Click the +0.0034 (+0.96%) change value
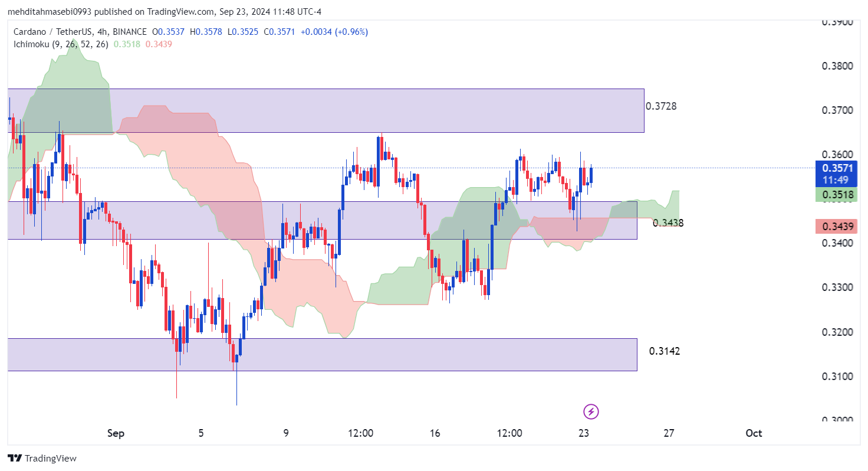 coord(334,32)
